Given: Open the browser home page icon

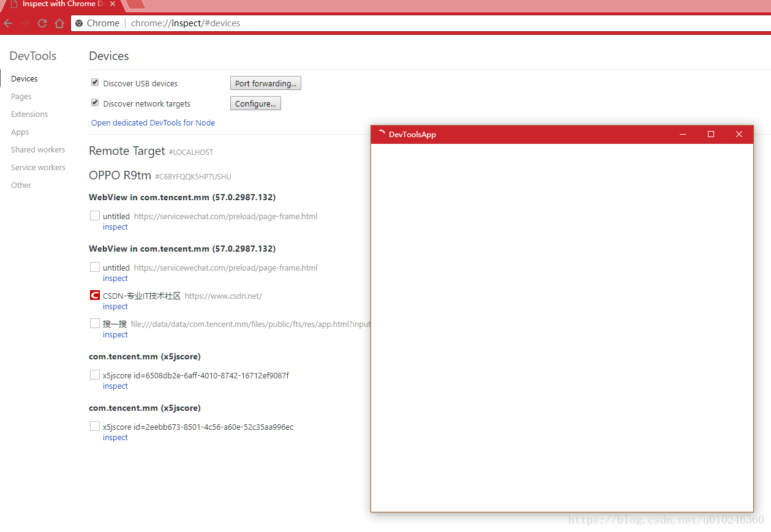Looking at the screenshot, I should pyautogui.click(x=59, y=23).
